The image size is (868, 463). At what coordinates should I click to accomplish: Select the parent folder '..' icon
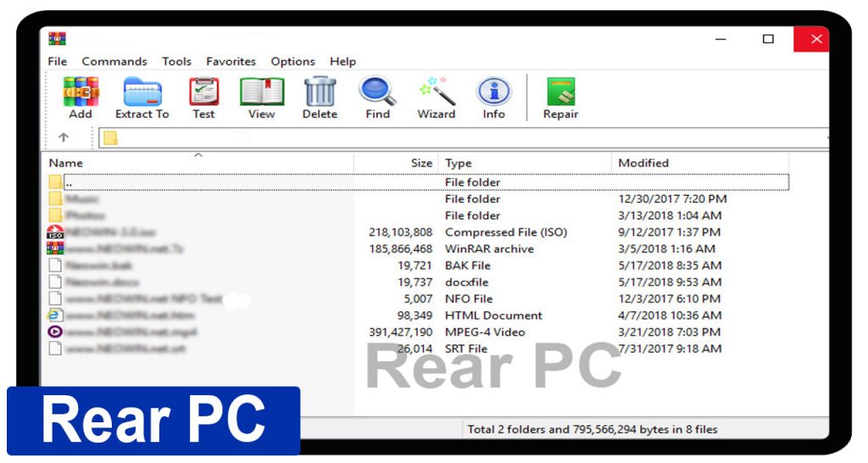(55, 182)
